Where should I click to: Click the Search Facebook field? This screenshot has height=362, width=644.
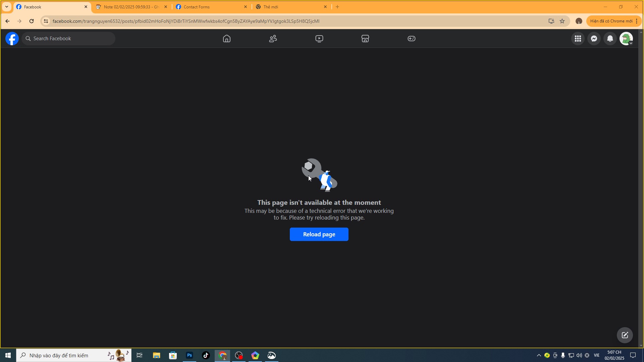tap(69, 39)
